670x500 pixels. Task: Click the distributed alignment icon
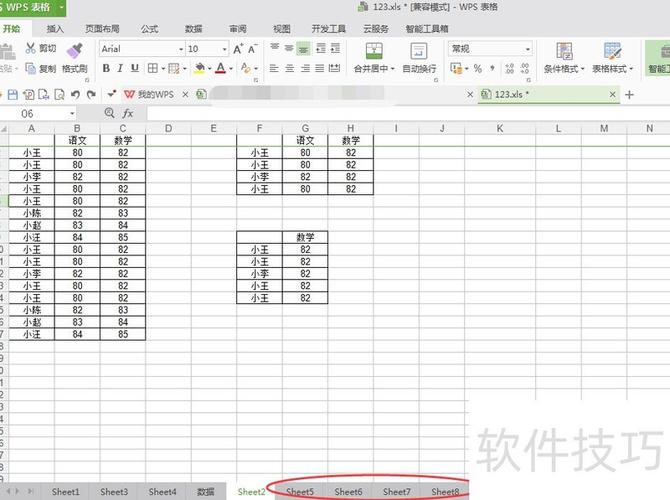pos(335,68)
